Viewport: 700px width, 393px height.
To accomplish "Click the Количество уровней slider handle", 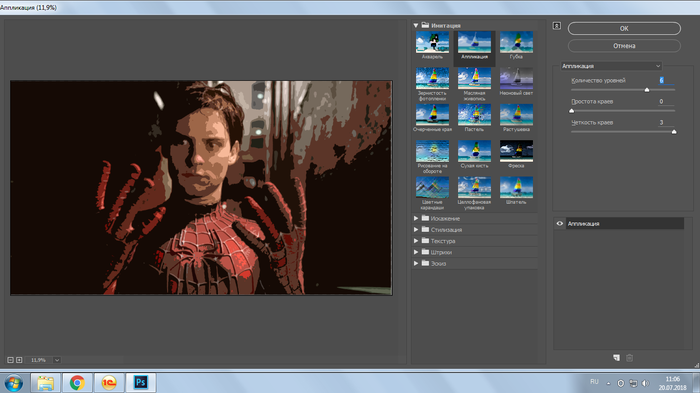I will click(647, 90).
